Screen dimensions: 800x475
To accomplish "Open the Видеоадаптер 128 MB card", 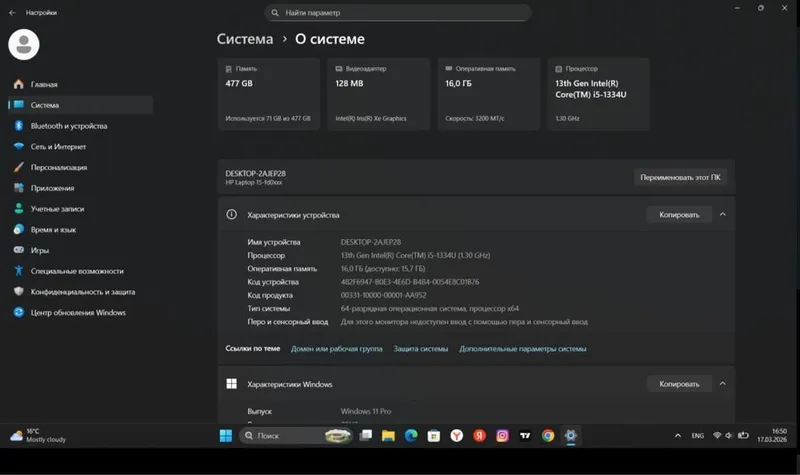I will [x=379, y=94].
